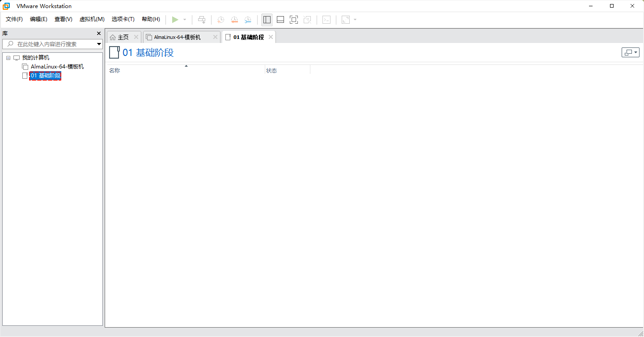Switch to the AlmaLinux-64-模板机 tab
The height and width of the screenshot is (337, 644).
click(x=177, y=37)
